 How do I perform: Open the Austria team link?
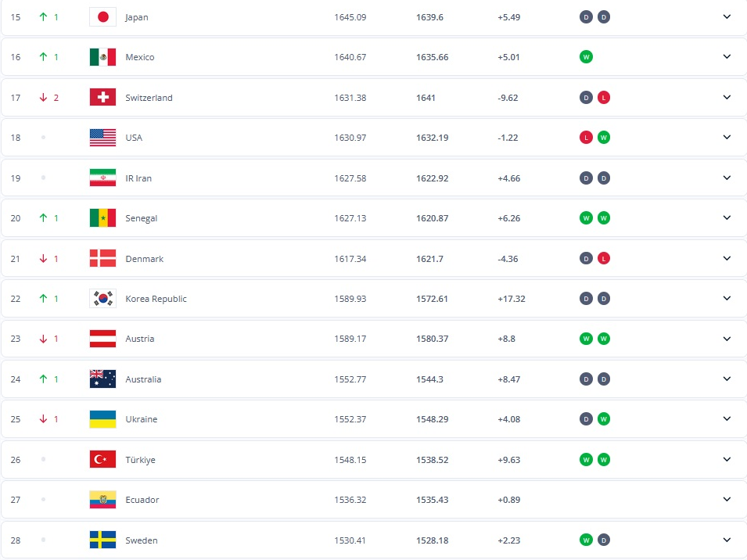[139, 339]
